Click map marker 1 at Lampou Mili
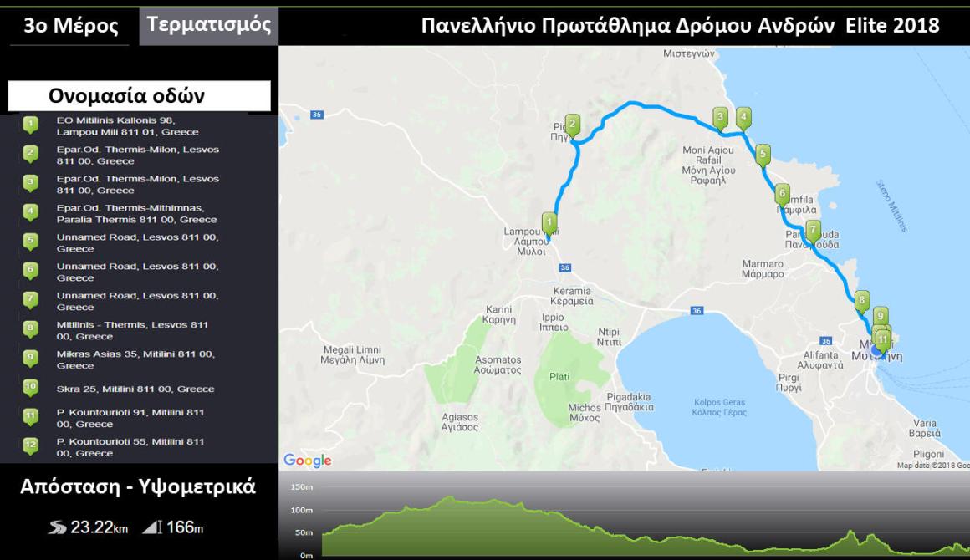970x560 pixels. coord(549,224)
